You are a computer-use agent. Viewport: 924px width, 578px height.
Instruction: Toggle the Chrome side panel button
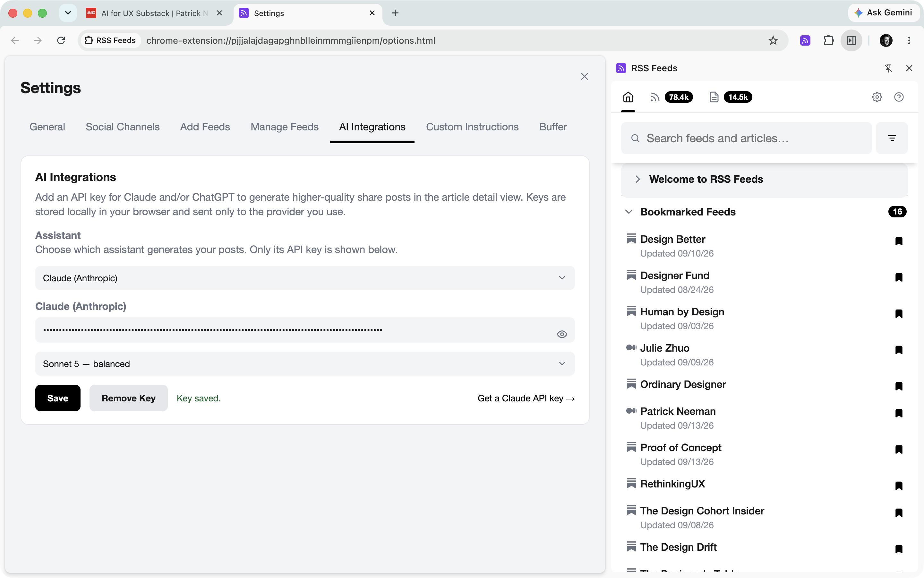pos(851,40)
